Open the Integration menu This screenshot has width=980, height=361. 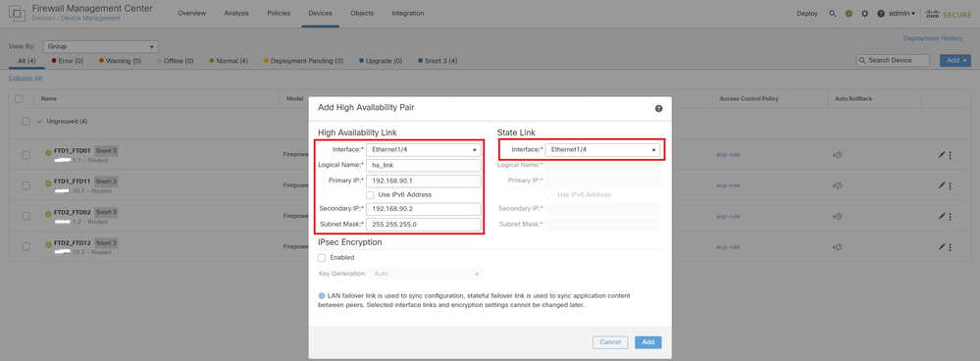coord(407,13)
